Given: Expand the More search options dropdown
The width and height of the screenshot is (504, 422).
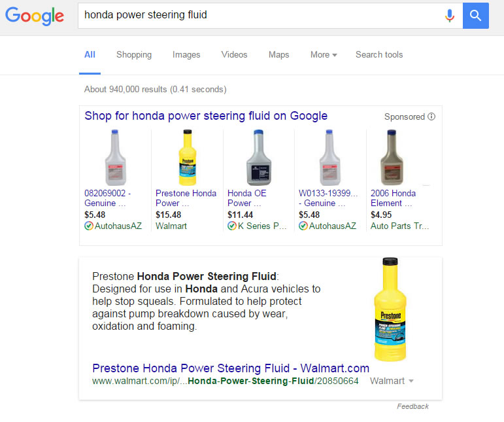Looking at the screenshot, I should click(x=324, y=55).
